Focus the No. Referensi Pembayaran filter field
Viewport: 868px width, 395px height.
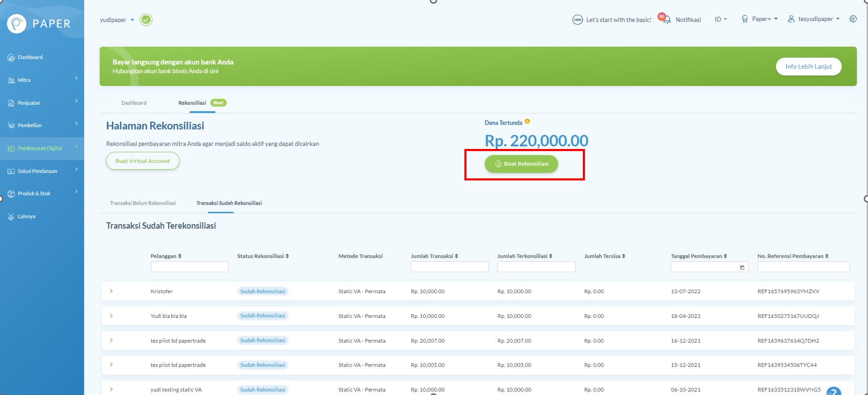[x=804, y=267]
